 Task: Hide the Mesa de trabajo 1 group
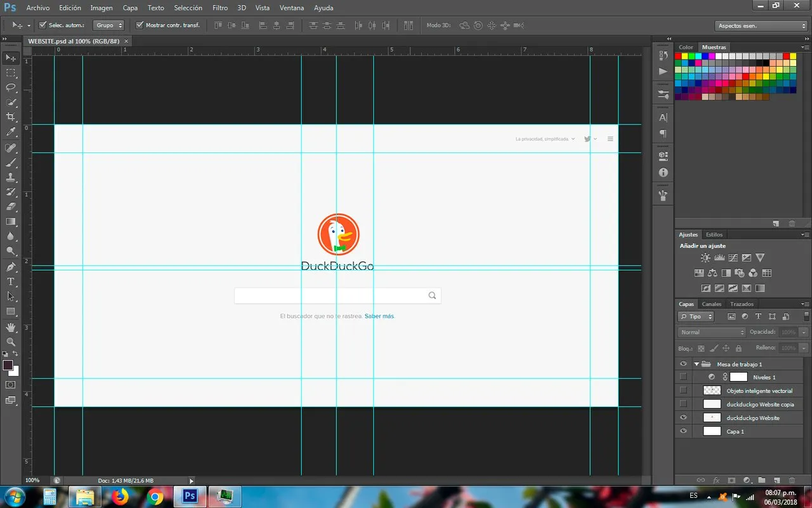(683, 364)
